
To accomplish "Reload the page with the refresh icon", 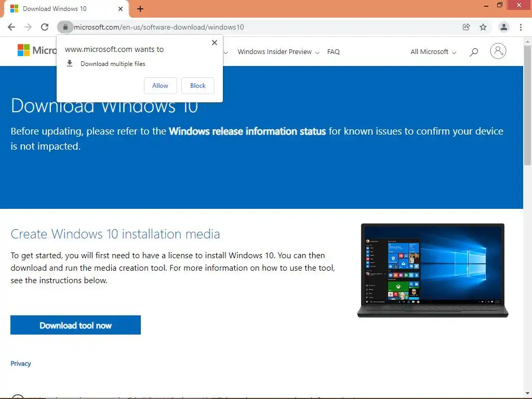I will click(x=45, y=27).
